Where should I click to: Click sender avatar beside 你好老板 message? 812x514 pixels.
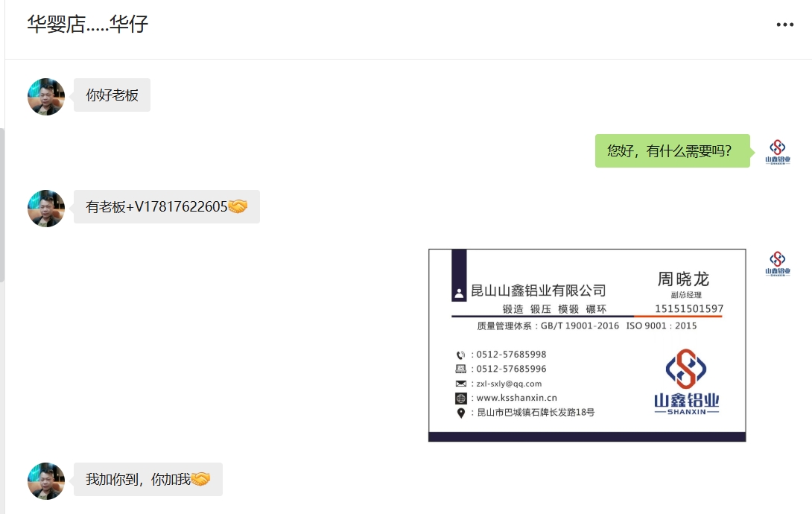[46, 97]
